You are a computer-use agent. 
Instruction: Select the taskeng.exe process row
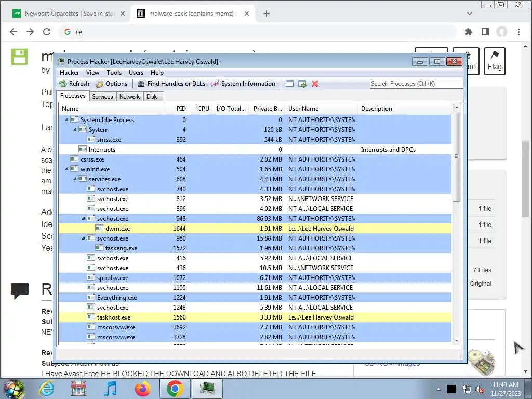pos(255,248)
